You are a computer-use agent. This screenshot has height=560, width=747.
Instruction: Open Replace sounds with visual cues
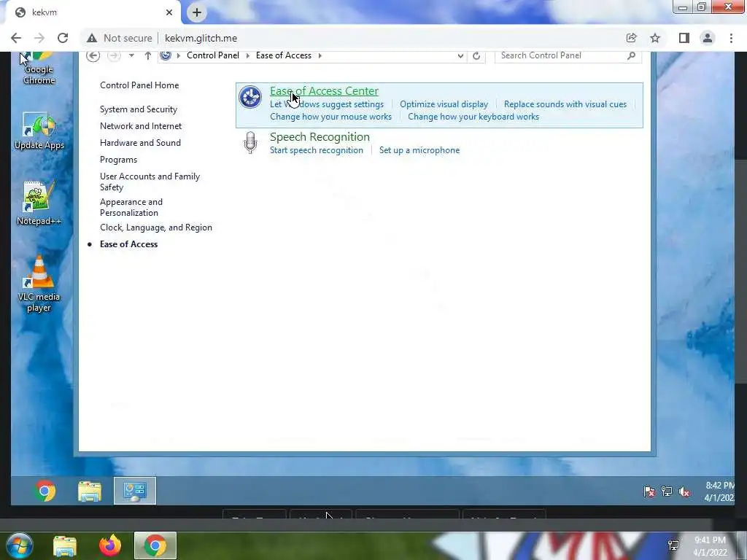(x=565, y=104)
